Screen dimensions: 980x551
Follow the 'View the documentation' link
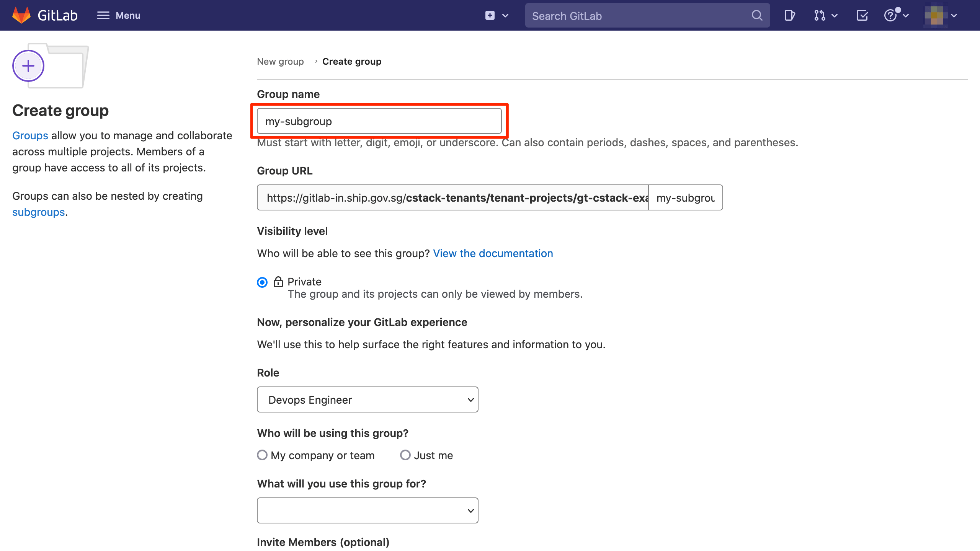[493, 253]
